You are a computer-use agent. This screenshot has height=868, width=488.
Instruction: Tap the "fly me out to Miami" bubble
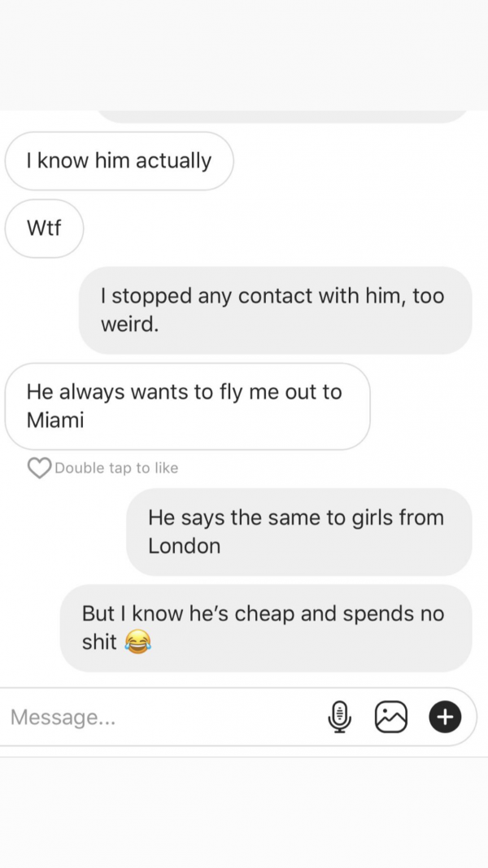(x=188, y=406)
